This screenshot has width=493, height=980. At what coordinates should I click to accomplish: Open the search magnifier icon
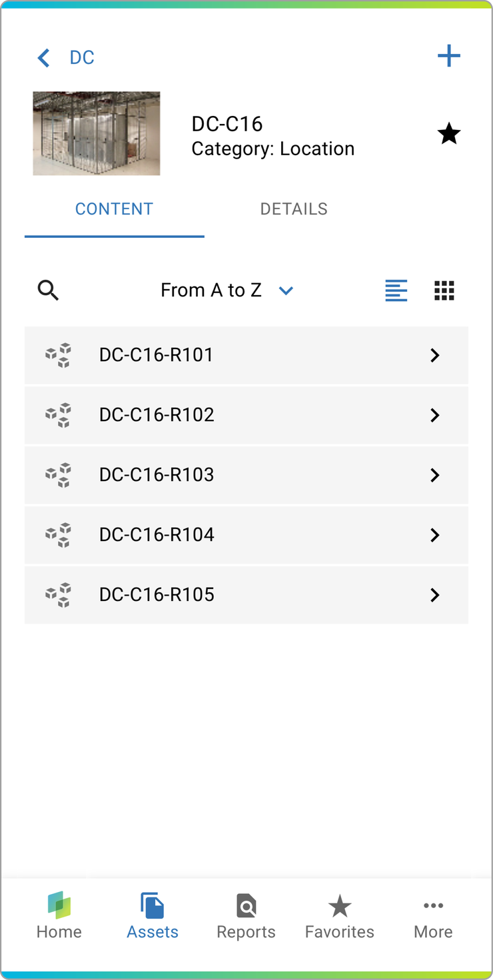48,290
